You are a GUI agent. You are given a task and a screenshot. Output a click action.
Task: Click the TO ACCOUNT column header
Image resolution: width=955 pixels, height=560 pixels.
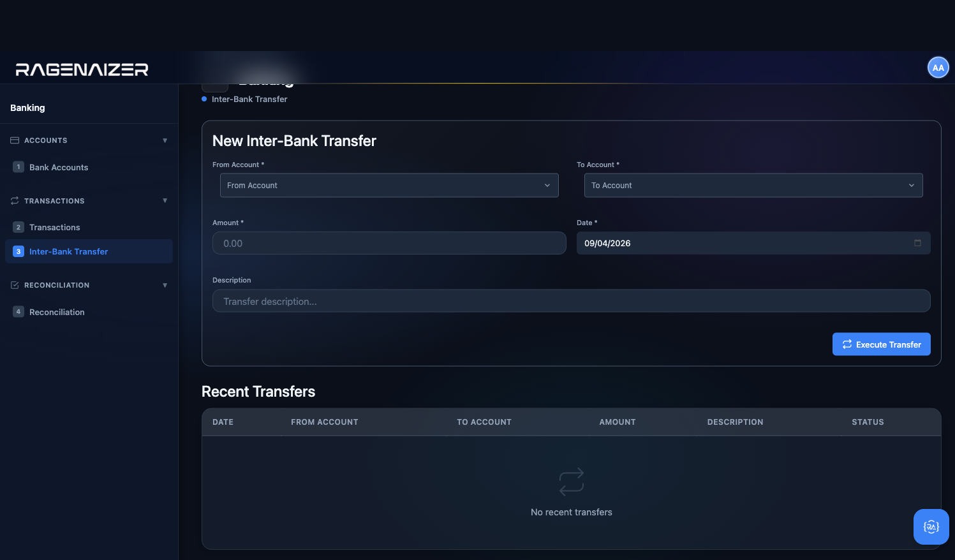(x=484, y=422)
